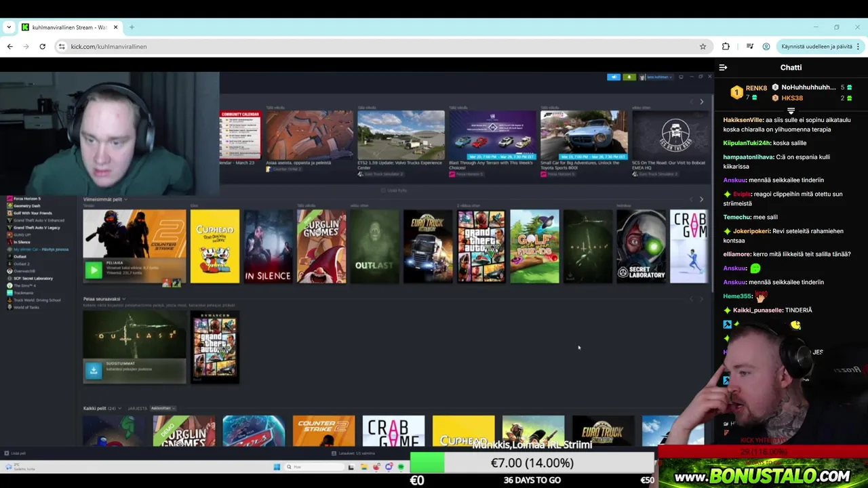Bookmark this page with the star icon
The image size is (868, 488).
click(703, 46)
